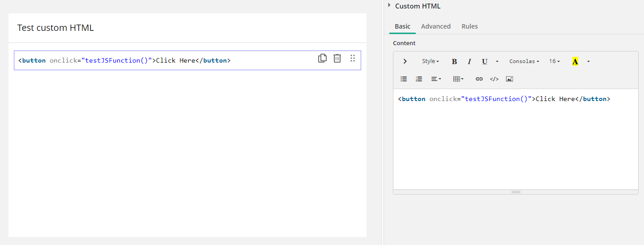Image resolution: width=644 pixels, height=245 pixels.
Task: Duplicate the custom HTML field
Action: (322, 58)
